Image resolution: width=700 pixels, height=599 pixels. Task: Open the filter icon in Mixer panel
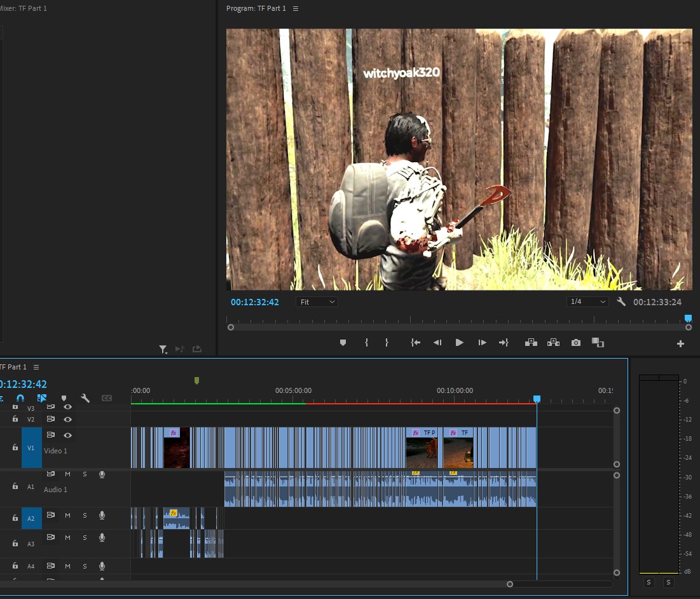coord(163,349)
